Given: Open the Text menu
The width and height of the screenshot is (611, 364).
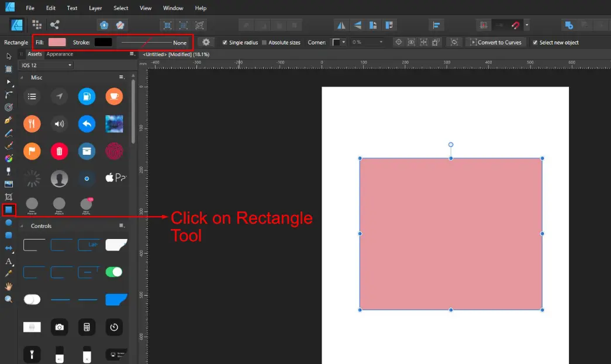Looking at the screenshot, I should click(72, 8).
